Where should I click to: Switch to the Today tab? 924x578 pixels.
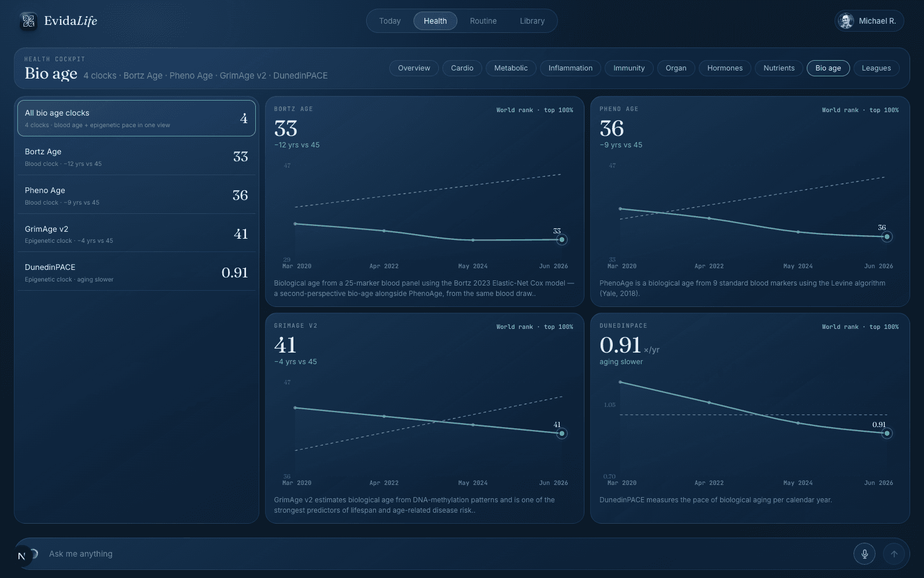390,21
